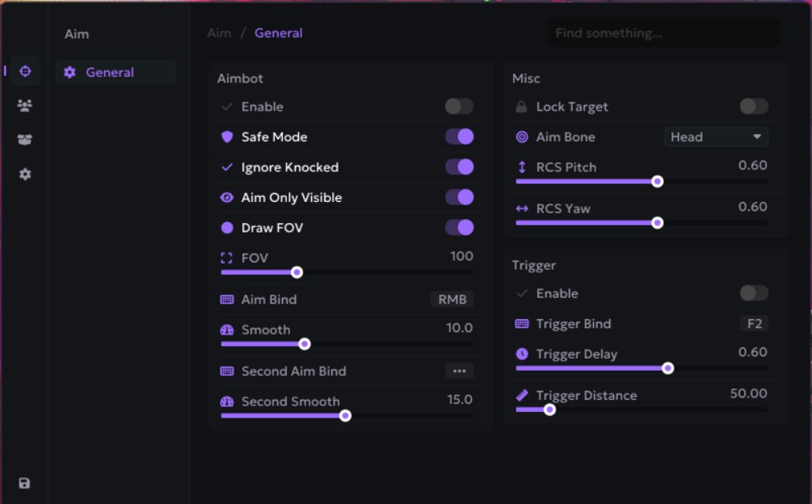Click the shield icon beside Safe Mode
The image size is (812, 504).
(227, 136)
